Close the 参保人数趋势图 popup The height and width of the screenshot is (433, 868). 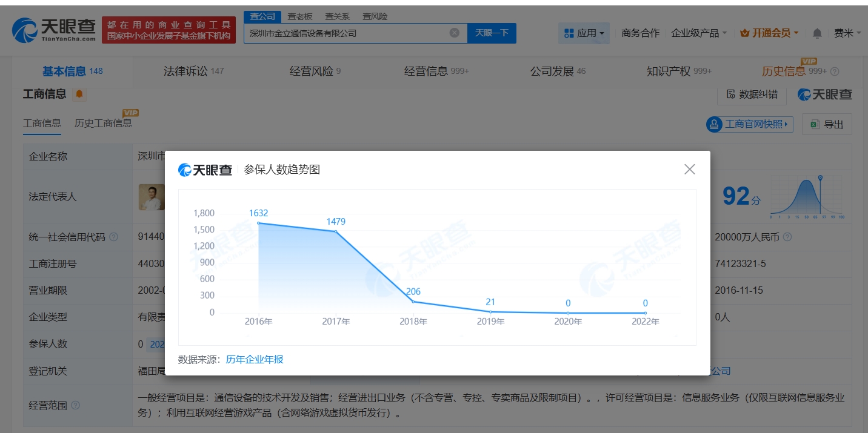[x=689, y=170]
